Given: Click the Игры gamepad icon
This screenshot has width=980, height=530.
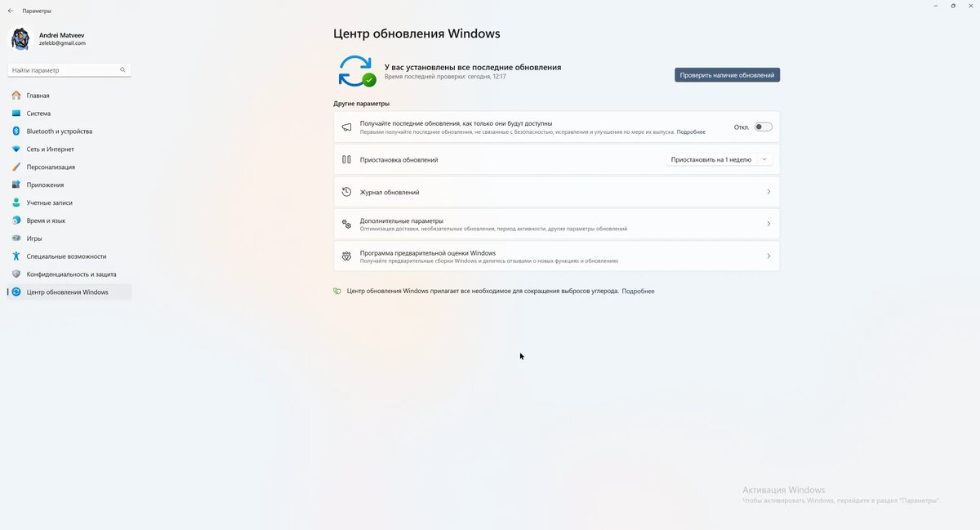Looking at the screenshot, I should 16,238.
